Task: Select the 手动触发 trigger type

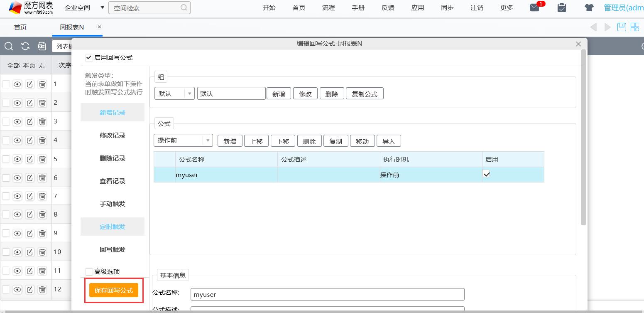Action: (113, 204)
